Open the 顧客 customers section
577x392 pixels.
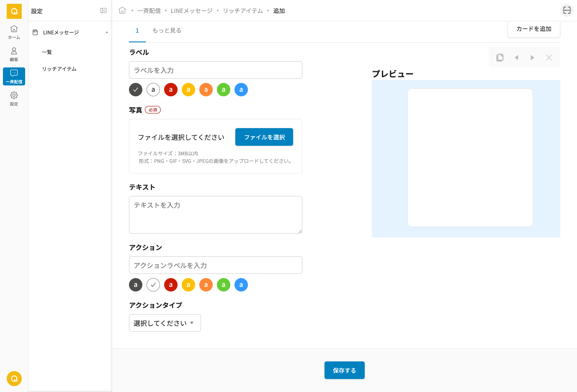(x=14, y=54)
